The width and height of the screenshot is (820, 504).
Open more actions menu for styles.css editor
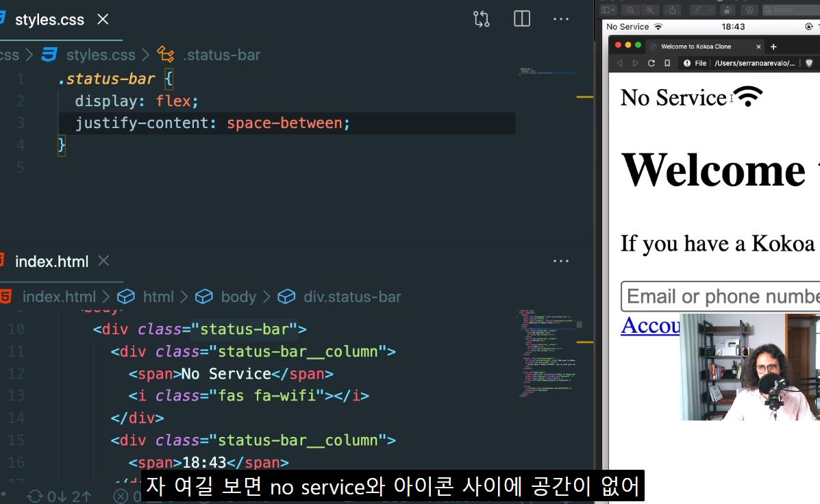point(560,19)
